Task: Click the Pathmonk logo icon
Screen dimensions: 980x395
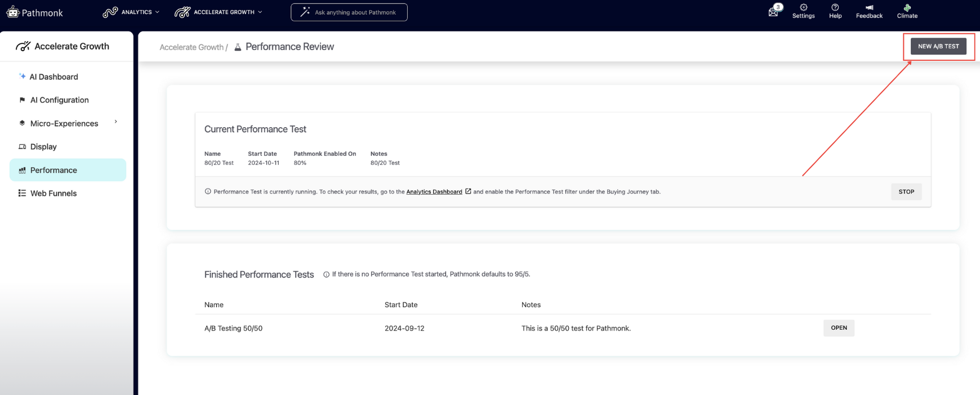Action: [12, 12]
